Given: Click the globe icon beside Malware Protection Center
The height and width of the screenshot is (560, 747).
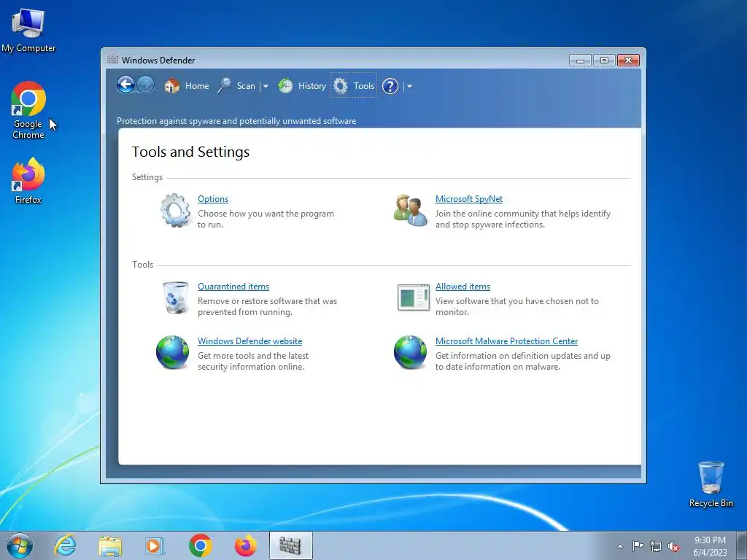Looking at the screenshot, I should 410,352.
